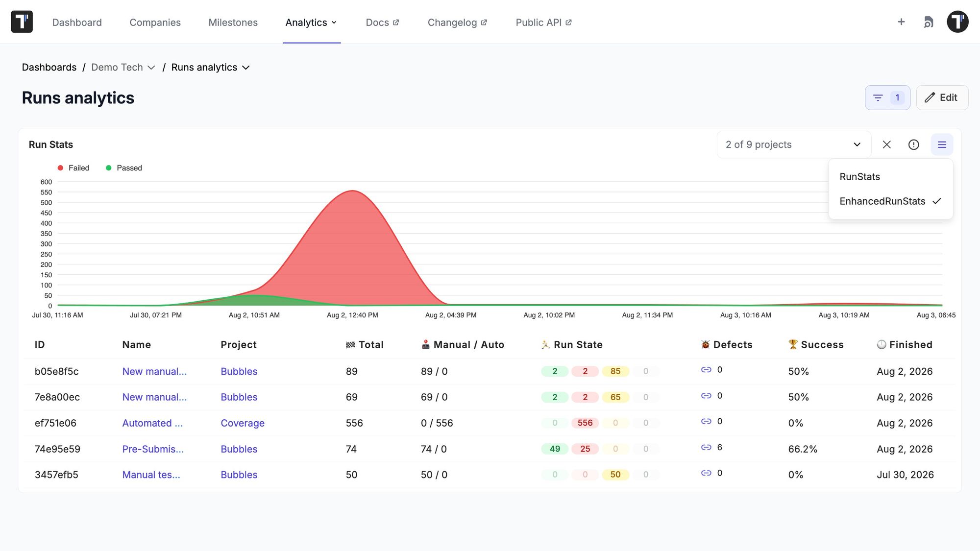Click the Project column header

239,345
